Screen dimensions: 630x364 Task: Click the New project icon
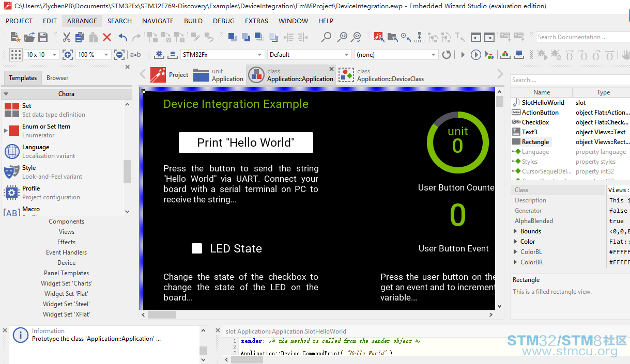point(16,37)
